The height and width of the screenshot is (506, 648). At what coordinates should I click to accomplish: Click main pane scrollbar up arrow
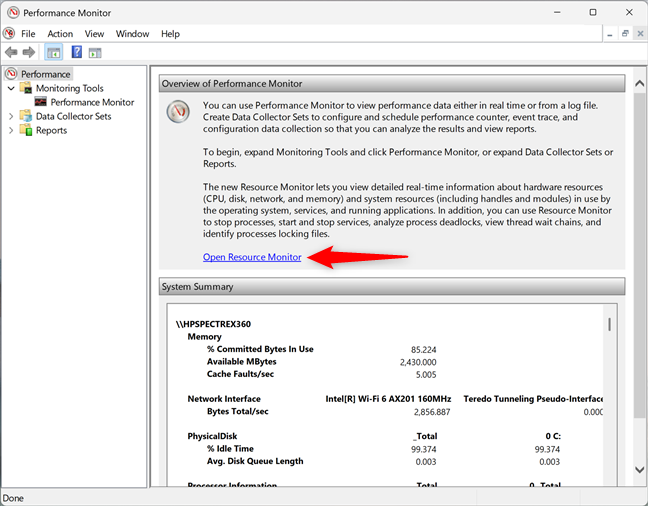(x=639, y=84)
